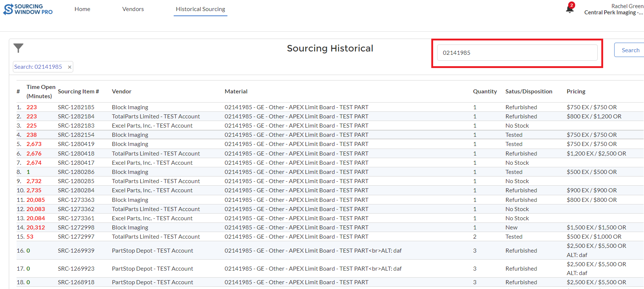Click the Sourcing Window Pro logo

[28, 9]
